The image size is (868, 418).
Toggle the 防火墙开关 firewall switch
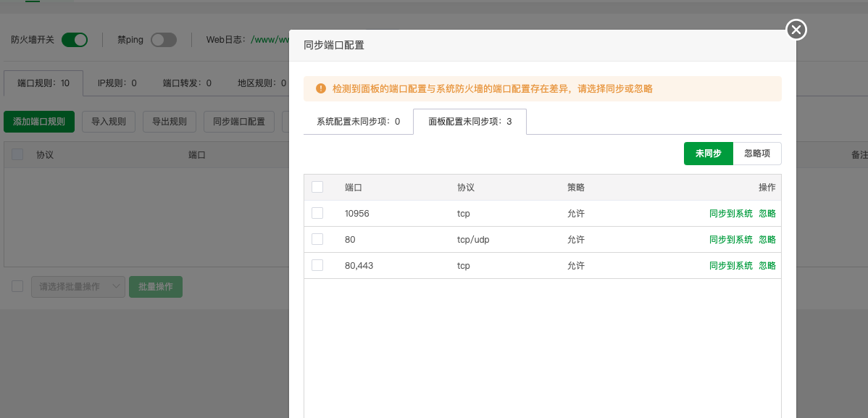(75, 40)
